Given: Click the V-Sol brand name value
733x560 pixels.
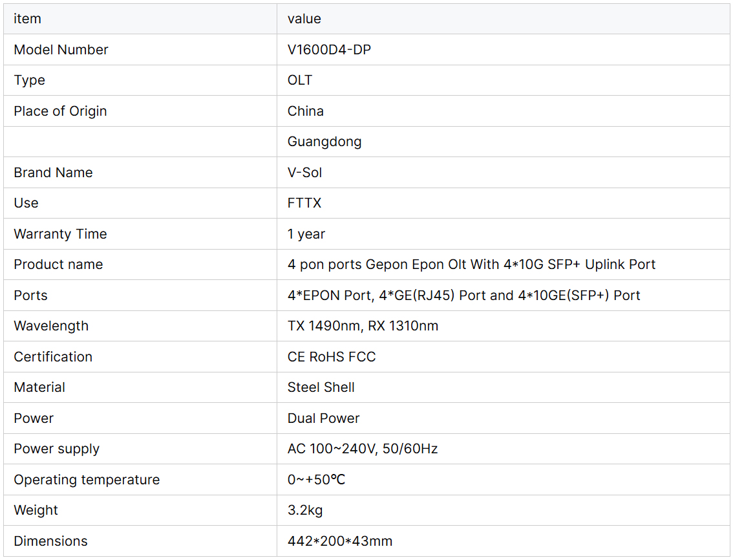Looking at the screenshot, I should (x=305, y=173).
